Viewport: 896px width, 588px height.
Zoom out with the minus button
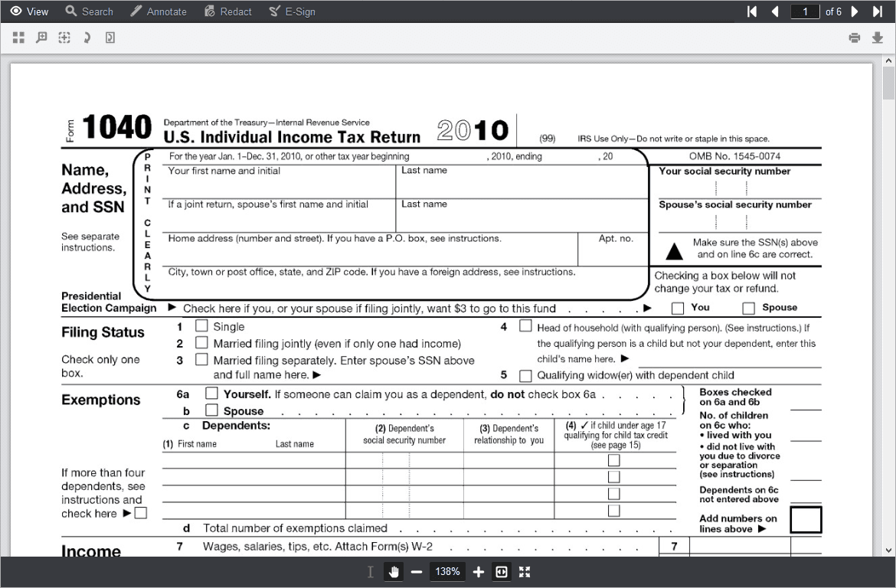click(x=417, y=571)
